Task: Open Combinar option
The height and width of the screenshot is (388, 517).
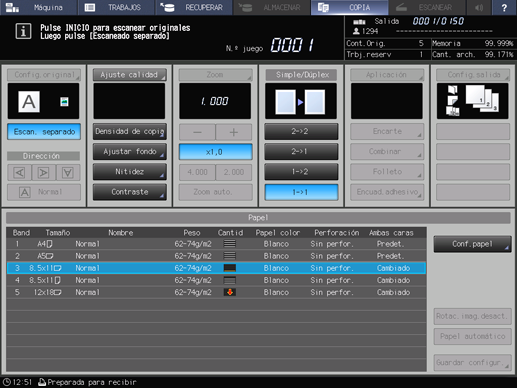Action: (387, 152)
